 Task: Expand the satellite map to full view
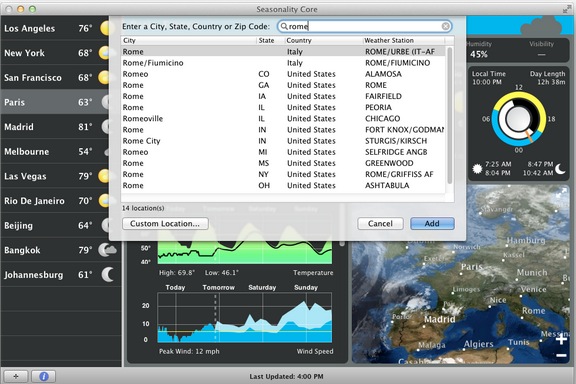pyautogui.click(x=562, y=192)
